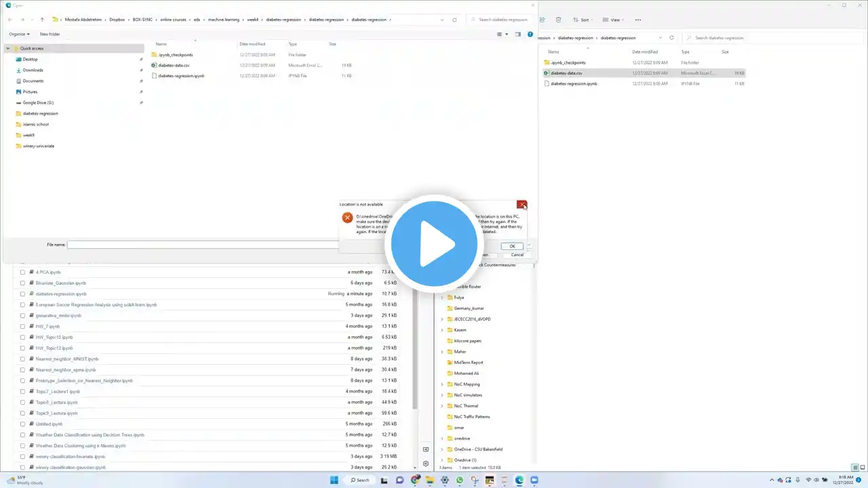Tick the checkbox for generative_mnist.ipynb
This screenshot has height=488, width=868.
pyautogui.click(x=22, y=315)
